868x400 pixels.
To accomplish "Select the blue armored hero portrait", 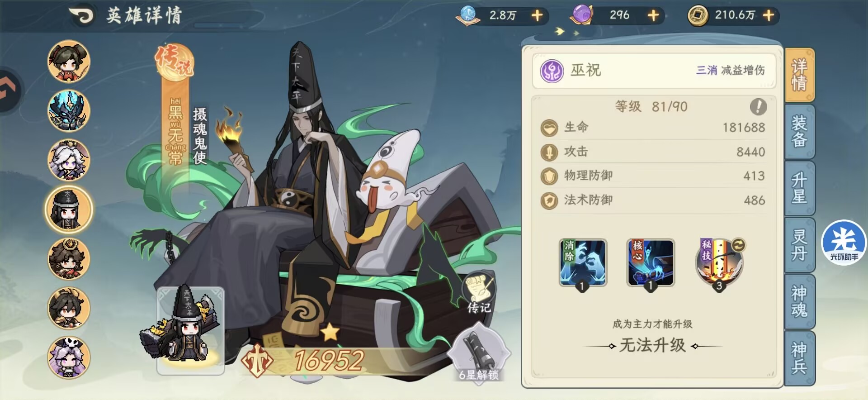I will [x=69, y=111].
